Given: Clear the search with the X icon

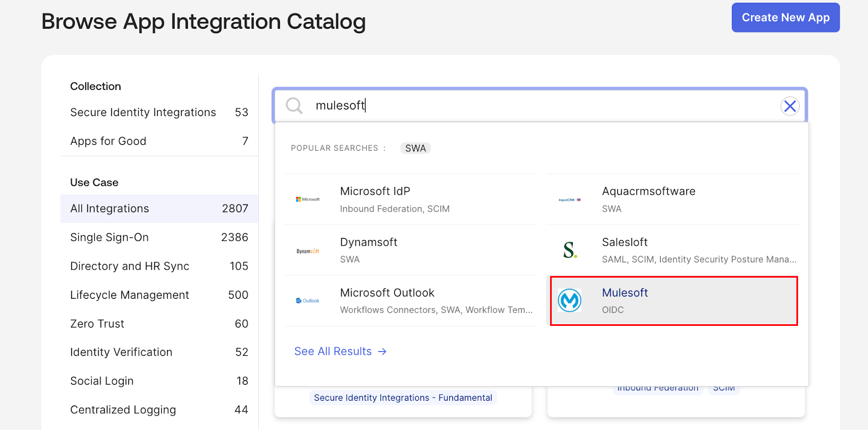Looking at the screenshot, I should [x=790, y=106].
